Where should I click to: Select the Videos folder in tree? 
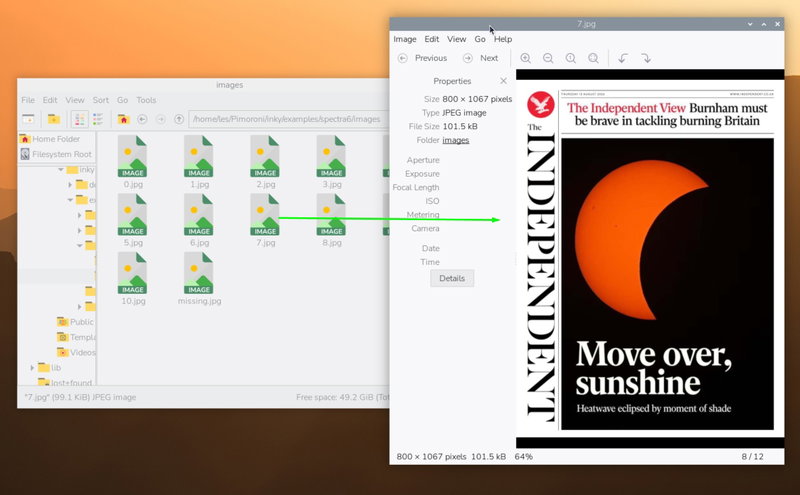(x=76, y=353)
